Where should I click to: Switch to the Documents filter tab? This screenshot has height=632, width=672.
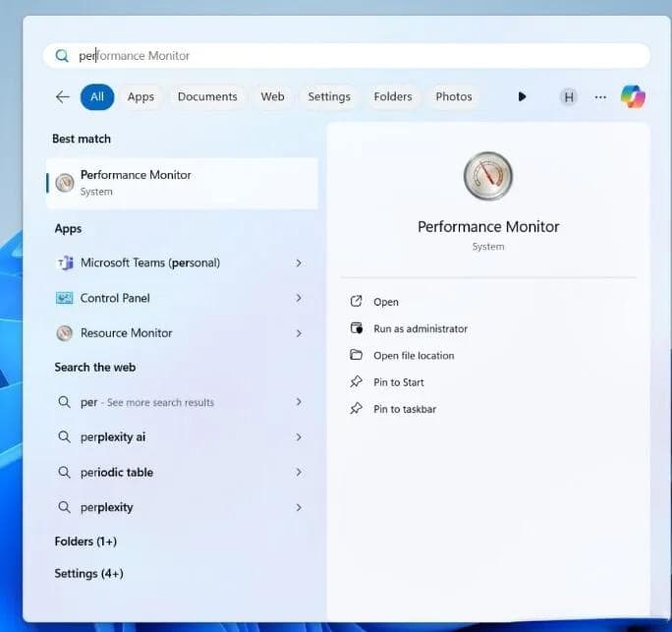point(207,97)
